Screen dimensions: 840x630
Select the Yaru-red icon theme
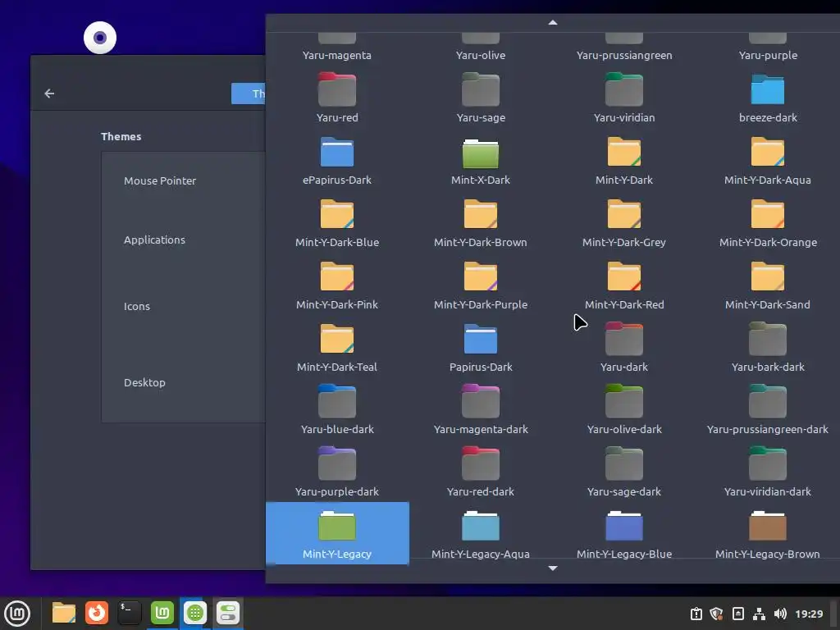click(x=337, y=97)
